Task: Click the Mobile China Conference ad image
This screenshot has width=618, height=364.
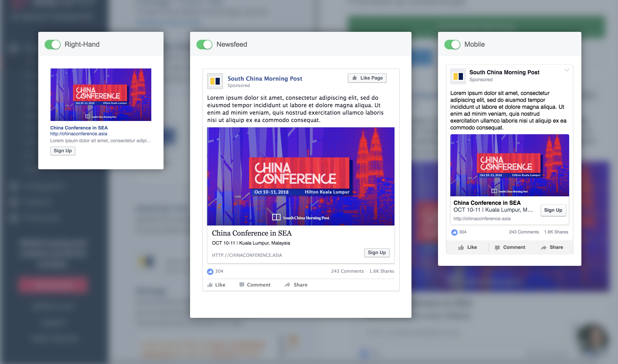Action: click(510, 165)
